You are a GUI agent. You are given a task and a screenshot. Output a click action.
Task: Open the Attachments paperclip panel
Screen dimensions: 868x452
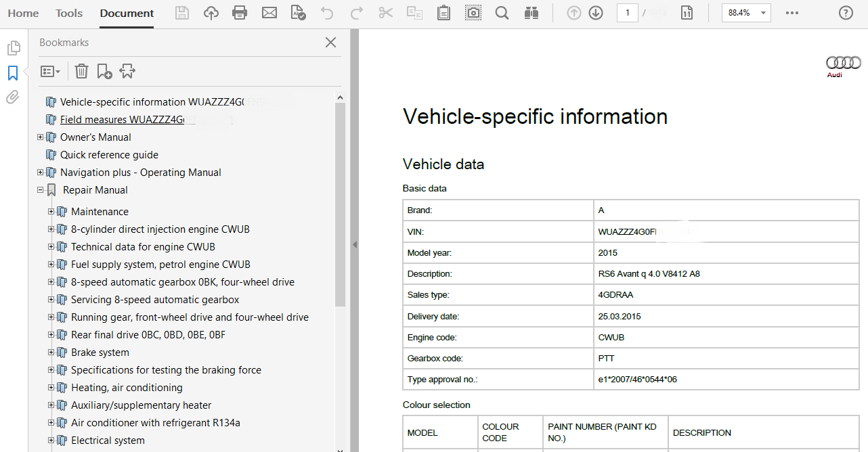13,97
